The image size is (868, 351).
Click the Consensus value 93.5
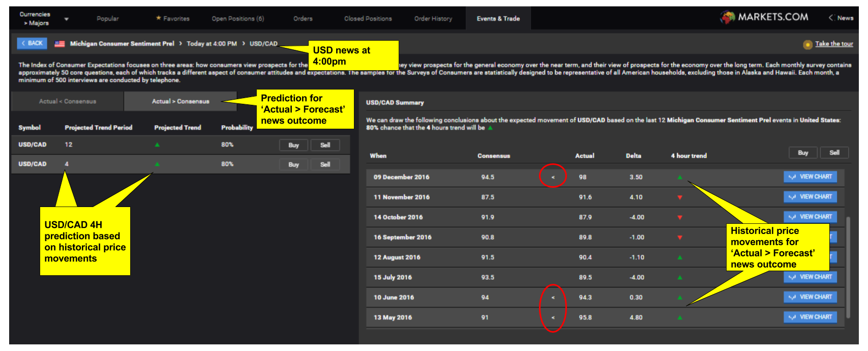[487, 278]
